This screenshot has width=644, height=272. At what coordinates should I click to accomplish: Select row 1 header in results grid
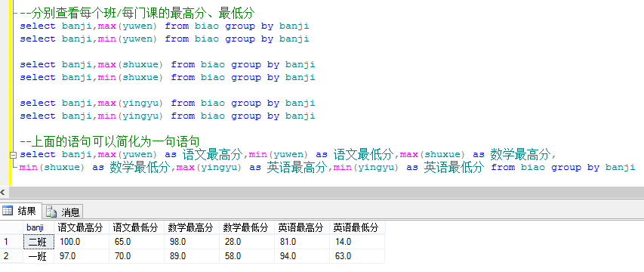point(11,242)
